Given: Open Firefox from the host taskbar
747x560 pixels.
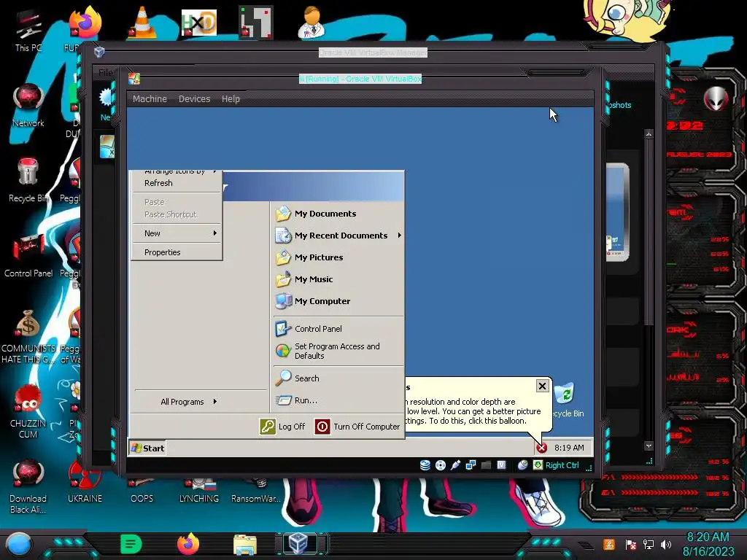Looking at the screenshot, I should pyautogui.click(x=188, y=544).
